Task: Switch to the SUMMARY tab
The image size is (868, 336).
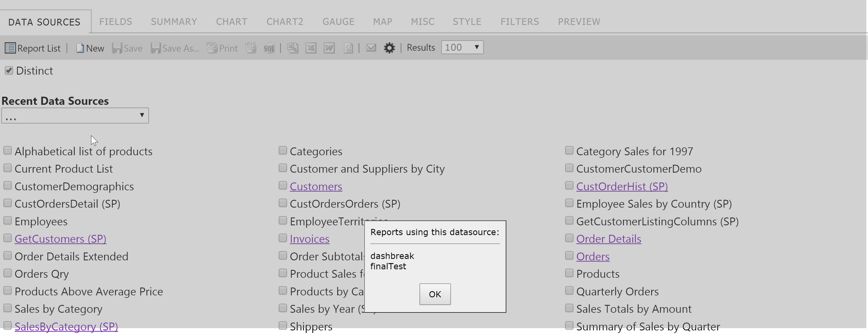Action: click(x=174, y=22)
